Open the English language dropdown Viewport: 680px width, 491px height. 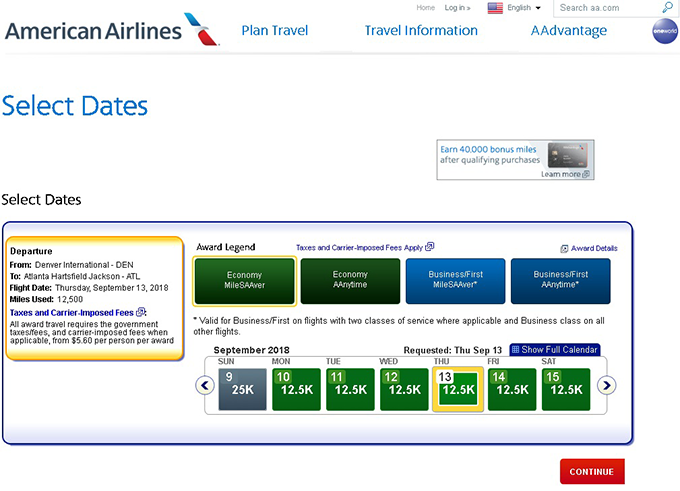click(514, 8)
